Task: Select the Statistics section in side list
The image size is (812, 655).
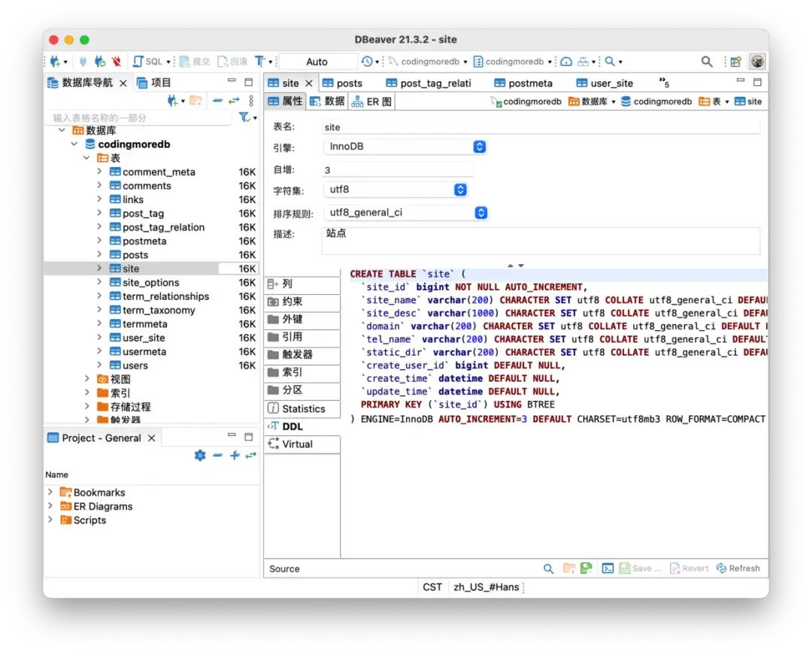Action: point(303,409)
